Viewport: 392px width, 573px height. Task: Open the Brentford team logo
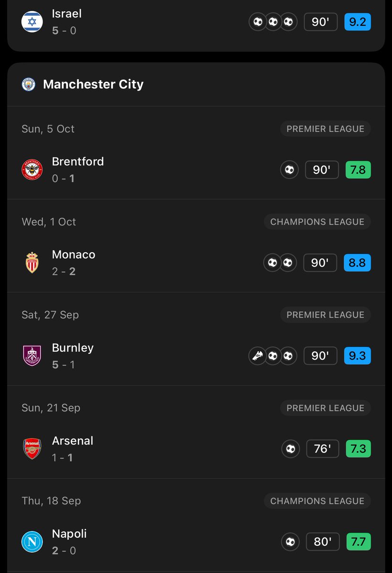(32, 170)
